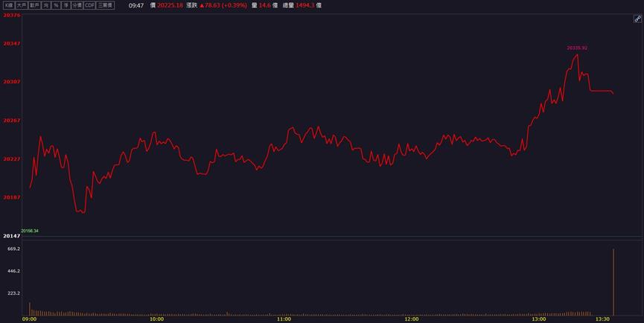
Task: Click the 20307 axis value
Action: tap(11, 82)
